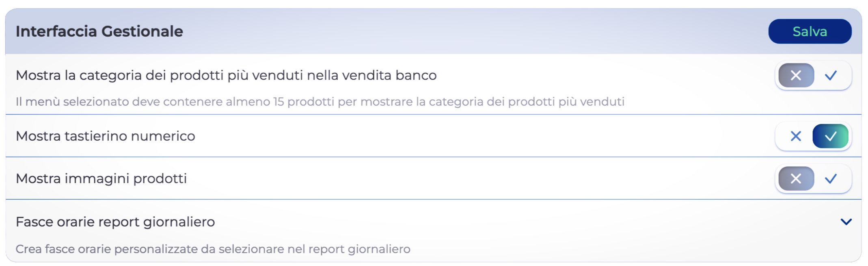Open the Fasce orarie report giornaliero section title
This screenshot has height=266, width=868.
115,222
